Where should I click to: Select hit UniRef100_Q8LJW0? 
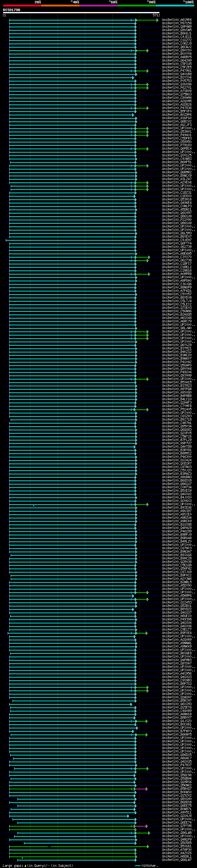tap(177, 328)
